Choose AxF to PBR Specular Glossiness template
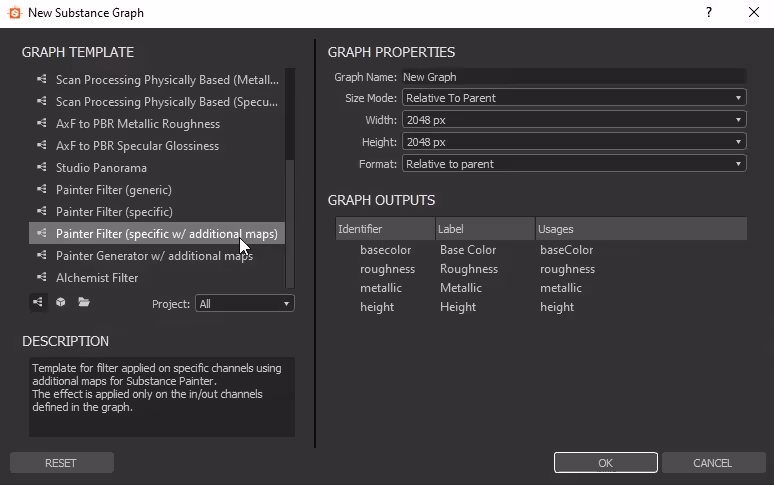The image size is (774, 485). (157, 146)
